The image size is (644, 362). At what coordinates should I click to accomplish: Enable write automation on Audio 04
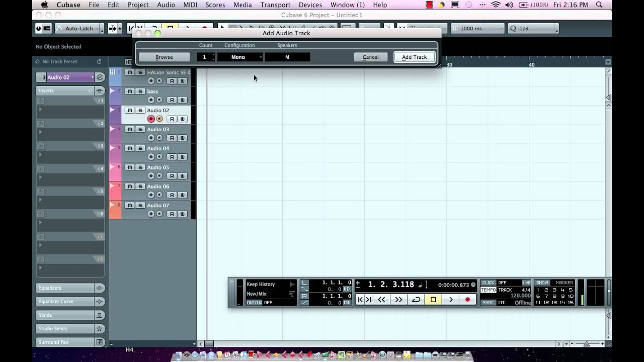(x=183, y=157)
